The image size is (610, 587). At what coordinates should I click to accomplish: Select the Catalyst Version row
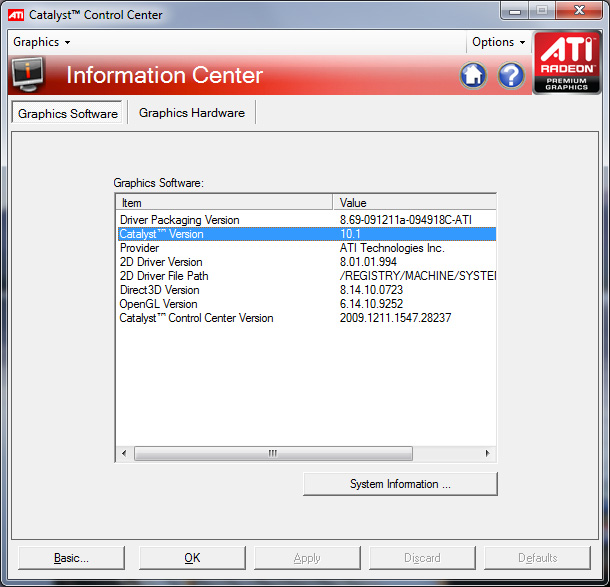click(307, 234)
